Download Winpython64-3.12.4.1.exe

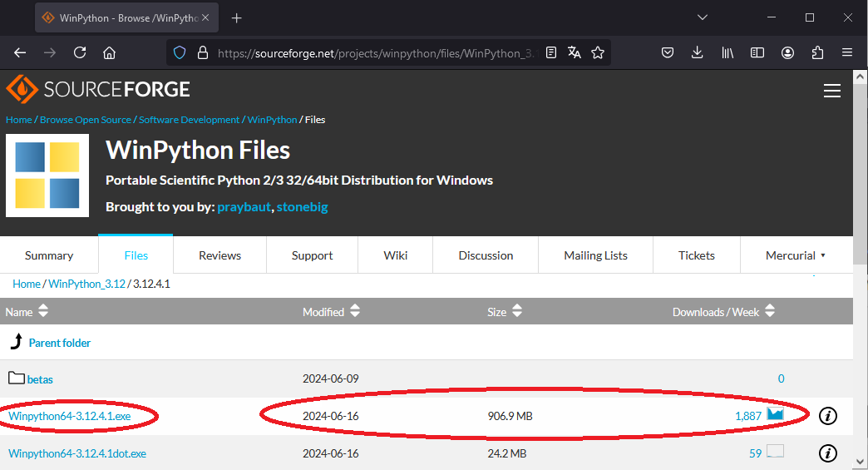tap(70, 416)
